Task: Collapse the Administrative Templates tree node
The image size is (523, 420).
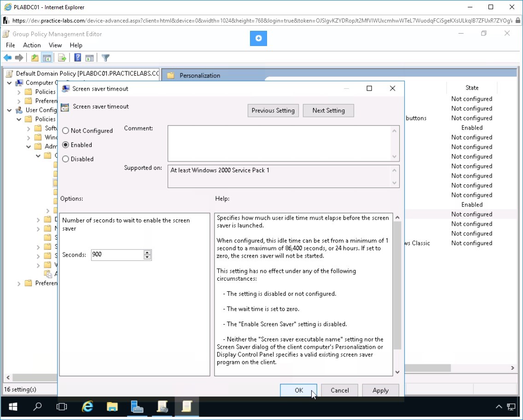Action: 29,147
